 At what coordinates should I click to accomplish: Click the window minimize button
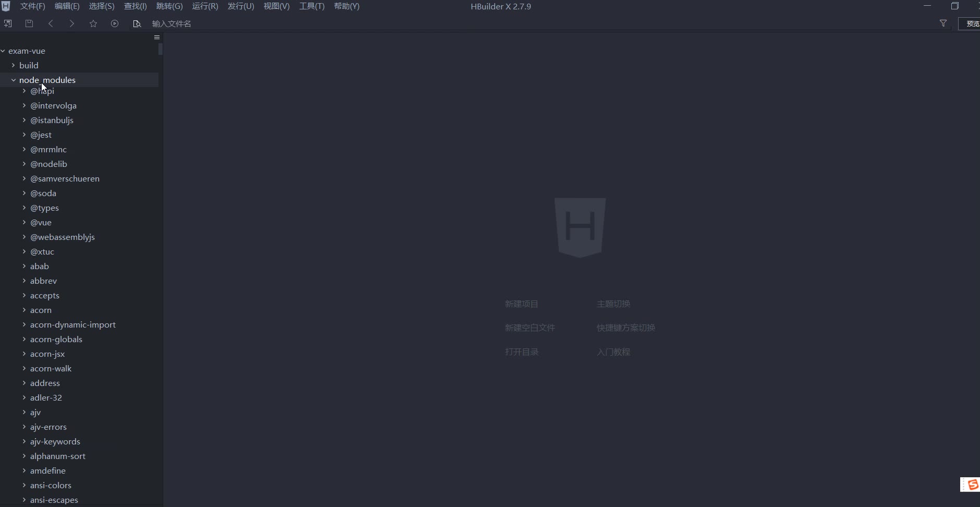(927, 6)
